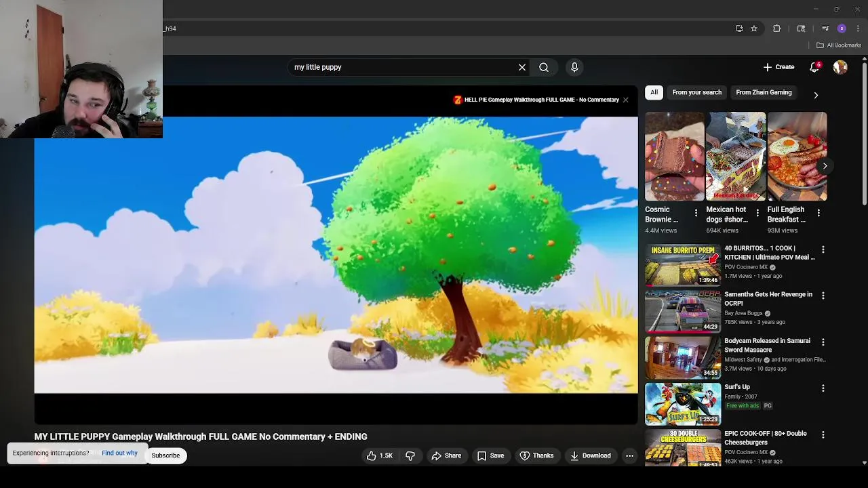Open the browser extensions puzzle icon
The image size is (868, 488).
tap(777, 28)
